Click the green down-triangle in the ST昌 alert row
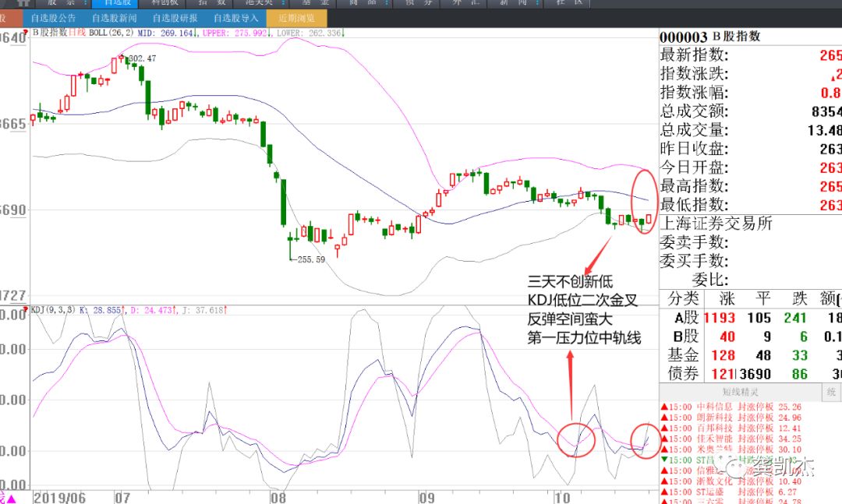This screenshot has width=842, height=504. coord(664,460)
